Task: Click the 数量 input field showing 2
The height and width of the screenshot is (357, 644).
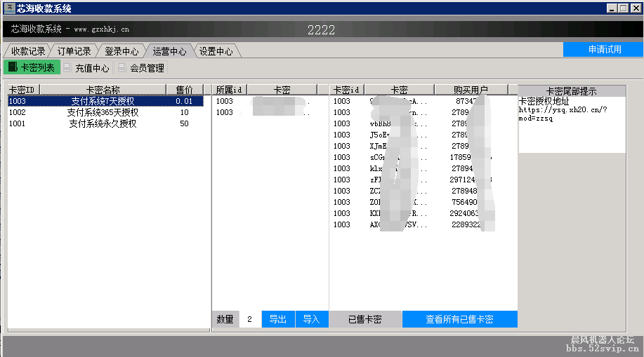Action: coord(250,319)
